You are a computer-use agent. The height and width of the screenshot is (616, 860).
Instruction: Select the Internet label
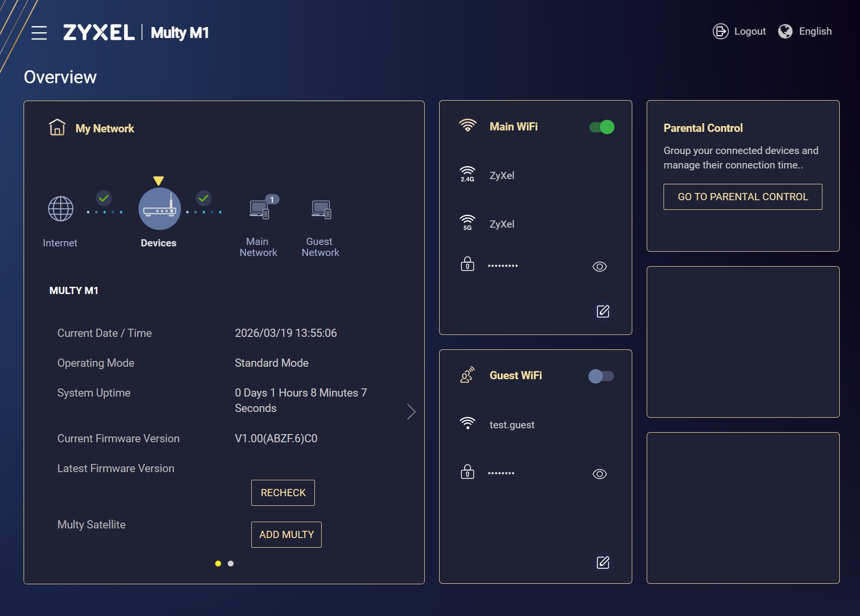(x=60, y=243)
